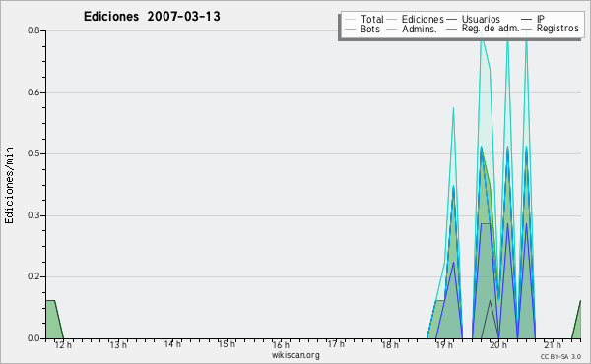Viewport: 591px width, 364px height.
Task: Click the '14 h' x-axis label
Action: (172, 344)
